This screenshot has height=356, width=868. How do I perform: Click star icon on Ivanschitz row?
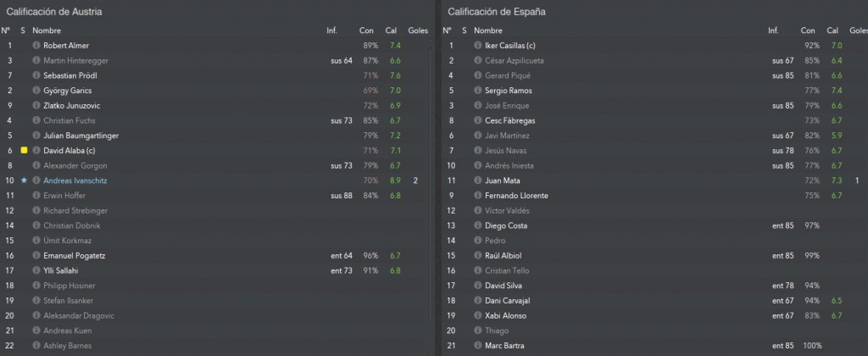pyautogui.click(x=24, y=181)
